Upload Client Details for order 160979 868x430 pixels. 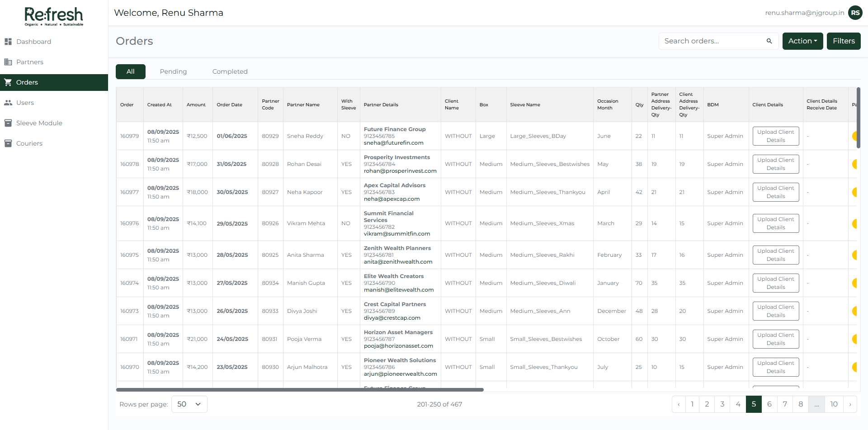pyautogui.click(x=776, y=136)
